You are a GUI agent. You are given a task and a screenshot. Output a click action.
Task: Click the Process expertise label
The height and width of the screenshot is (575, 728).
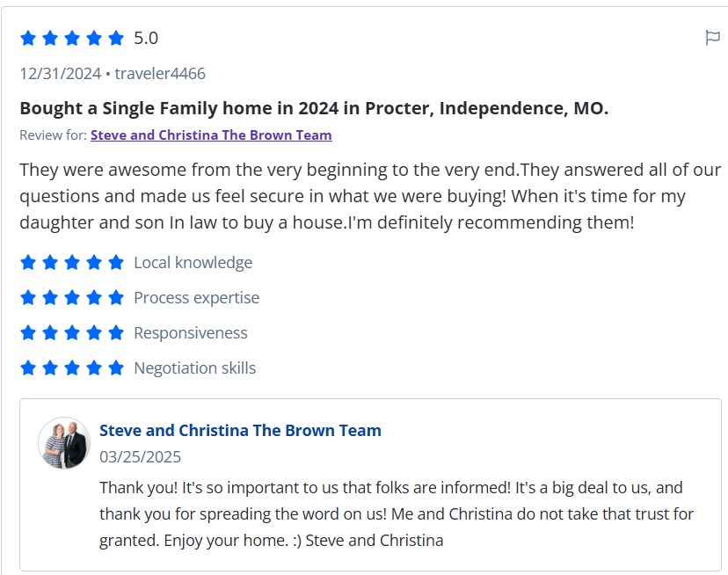click(196, 297)
